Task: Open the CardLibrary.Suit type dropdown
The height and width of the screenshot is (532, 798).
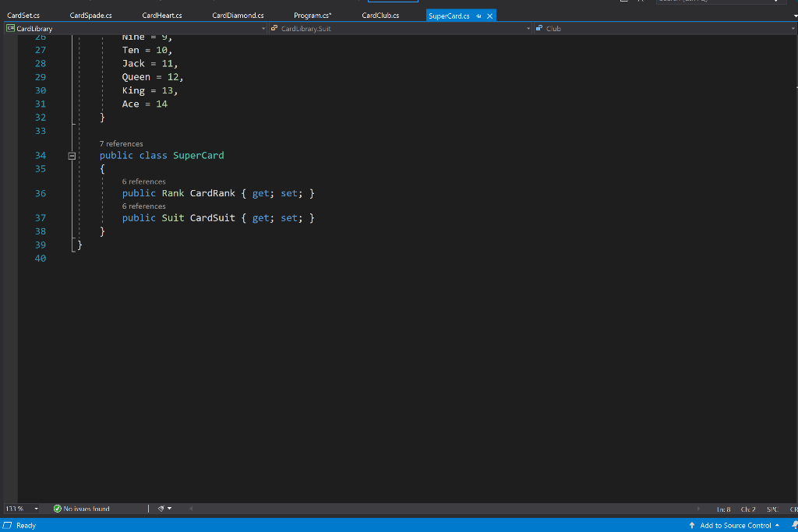Action: click(x=528, y=29)
